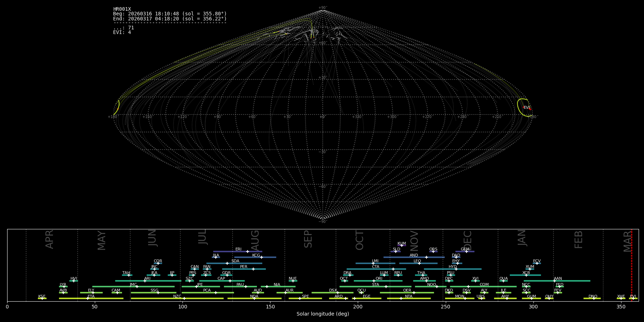Viewport: 644px width, 322px height.
Task: Click the red dashed current-date marker
Action: pyautogui.click(x=631, y=265)
